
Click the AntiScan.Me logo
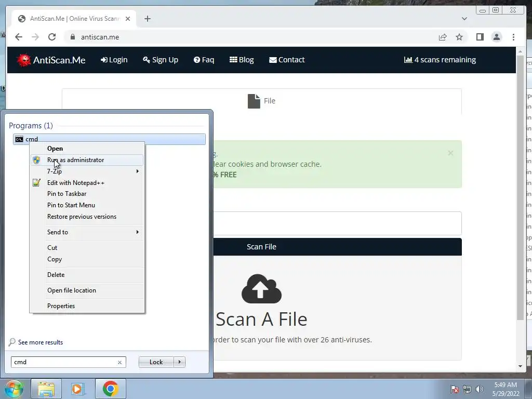[51, 60]
